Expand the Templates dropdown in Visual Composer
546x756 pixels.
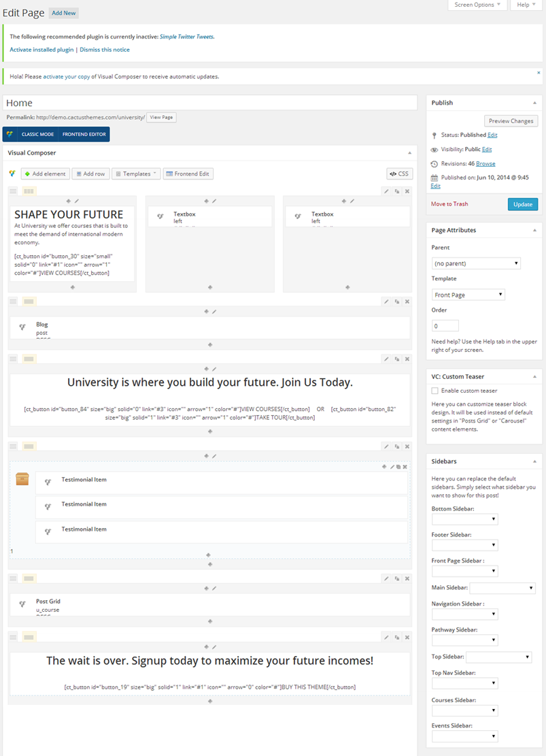click(136, 174)
